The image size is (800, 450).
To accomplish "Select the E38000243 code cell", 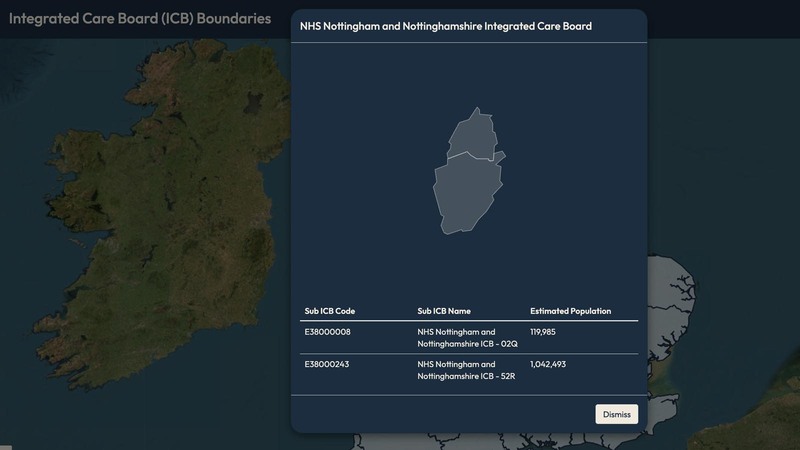I will (x=327, y=364).
